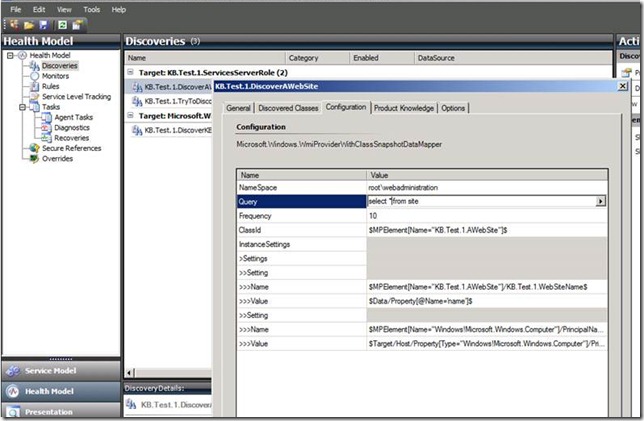Sort discoveries by Category column
Viewport: 644px width, 421px height.
(x=317, y=58)
